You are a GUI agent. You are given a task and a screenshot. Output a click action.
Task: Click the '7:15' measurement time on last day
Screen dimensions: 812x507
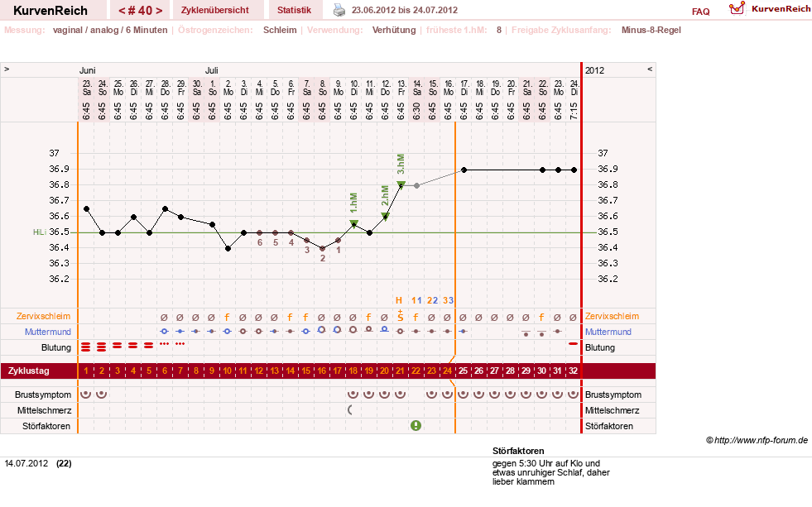574,111
